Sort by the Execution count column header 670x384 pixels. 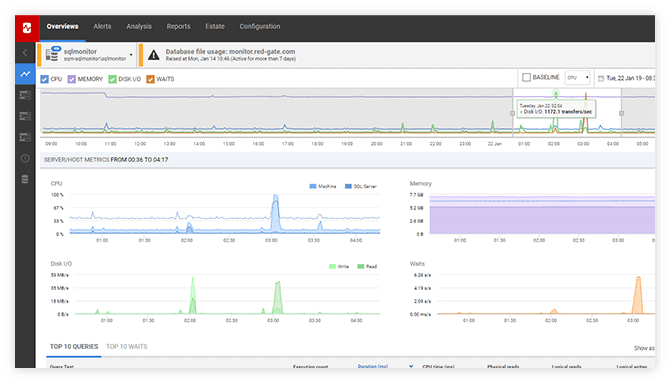311,366
